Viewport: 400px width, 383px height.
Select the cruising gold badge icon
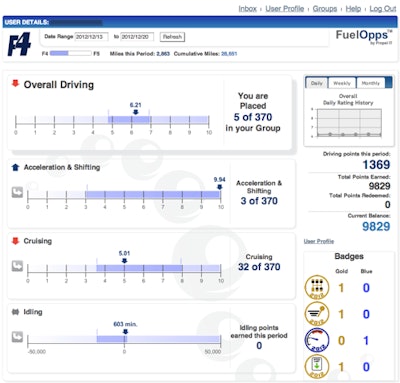click(x=317, y=314)
